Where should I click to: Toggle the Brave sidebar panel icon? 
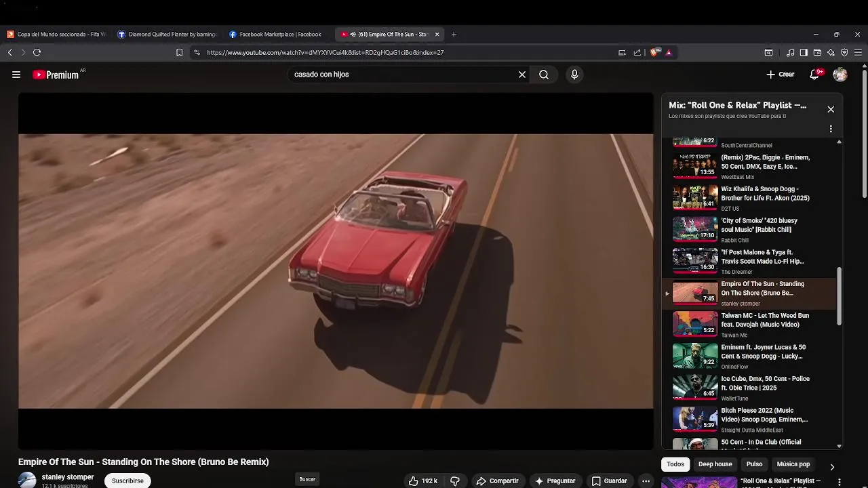[x=804, y=52]
